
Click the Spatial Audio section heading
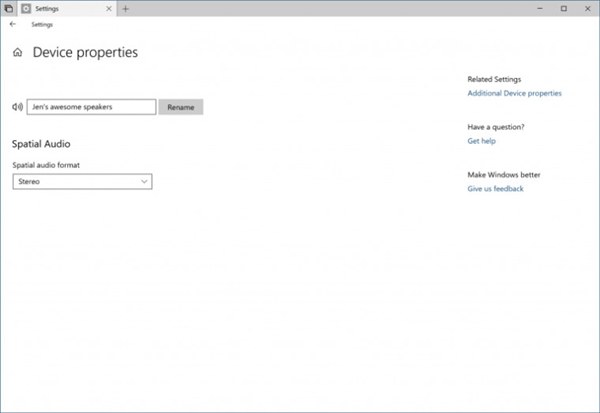pyautogui.click(x=40, y=145)
